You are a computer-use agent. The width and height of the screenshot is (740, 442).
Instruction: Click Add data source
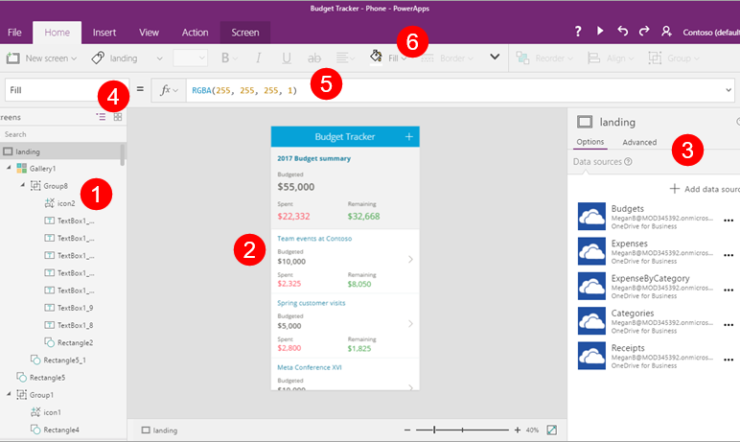[x=705, y=189]
